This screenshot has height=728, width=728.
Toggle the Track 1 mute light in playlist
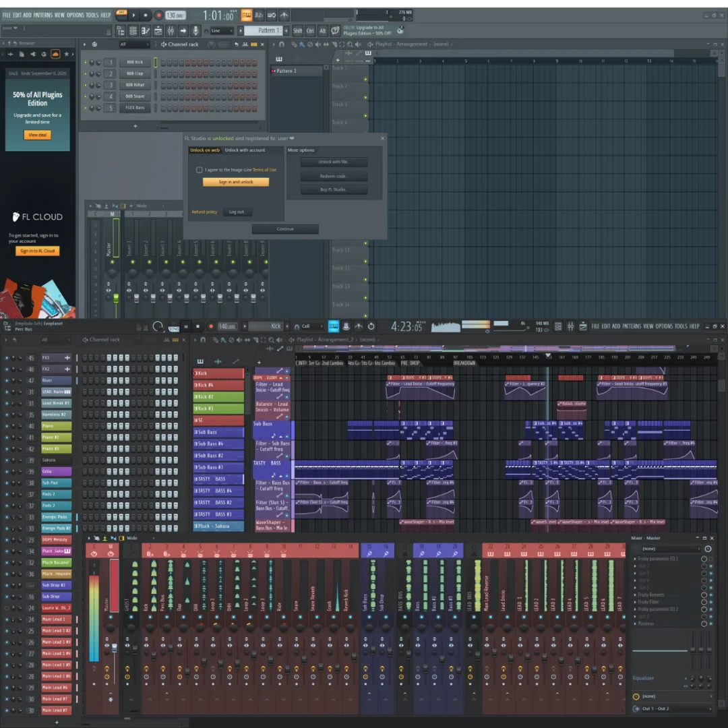365,80
